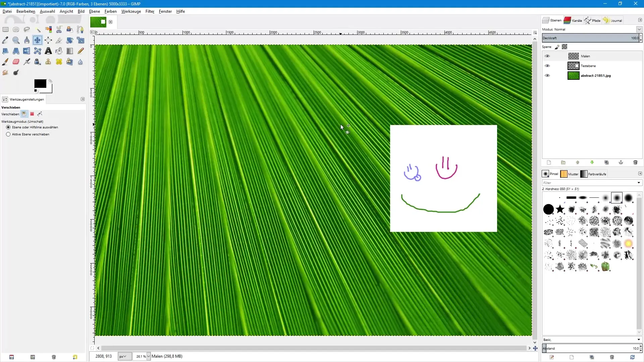The image size is (644, 362).
Task: Choose the Crop tool
Action: (x=59, y=40)
